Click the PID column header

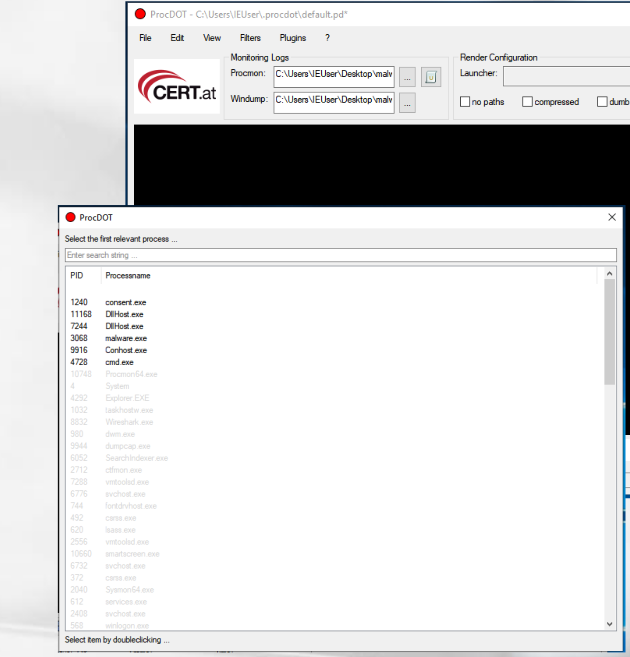pos(83,275)
